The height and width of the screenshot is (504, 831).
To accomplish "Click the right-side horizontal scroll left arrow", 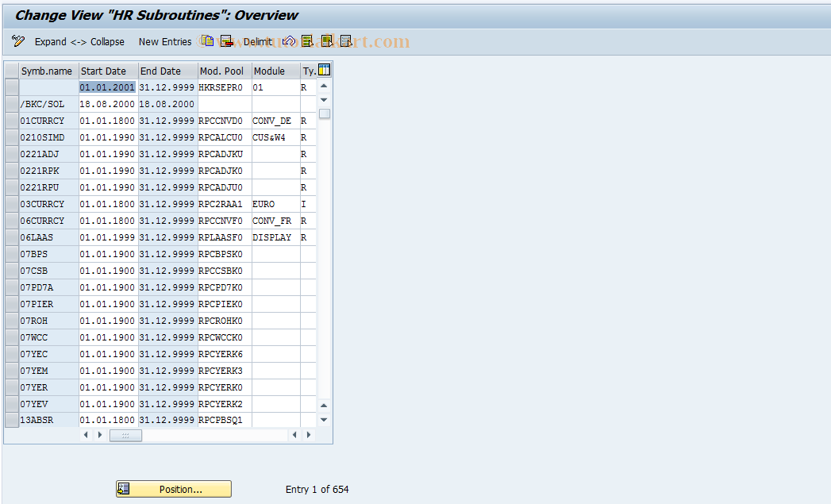I will pos(294,435).
